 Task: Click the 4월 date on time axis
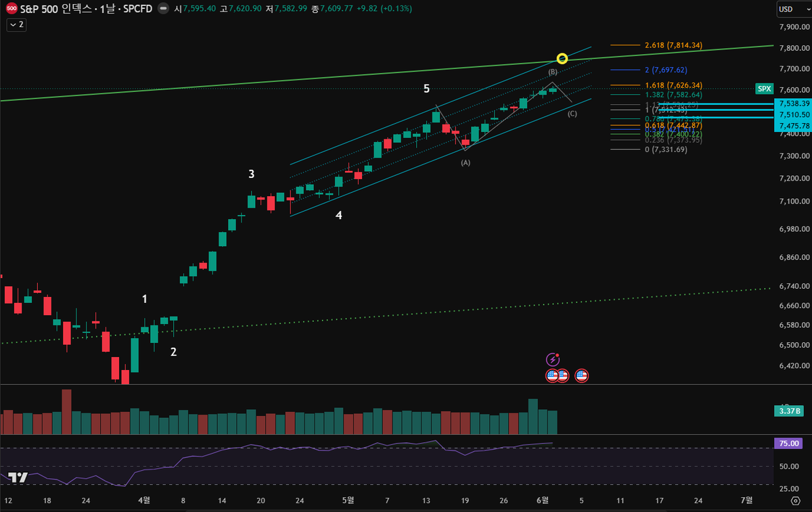(x=144, y=500)
